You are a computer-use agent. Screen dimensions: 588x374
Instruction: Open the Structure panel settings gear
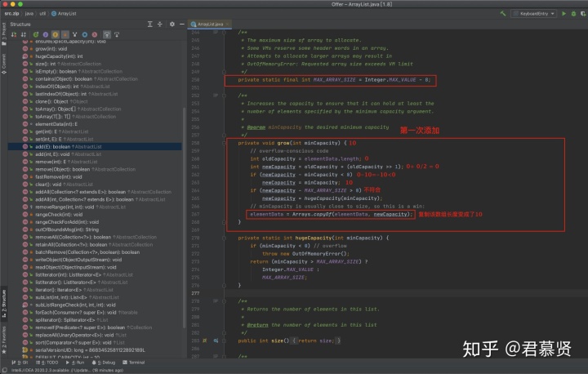(x=172, y=24)
